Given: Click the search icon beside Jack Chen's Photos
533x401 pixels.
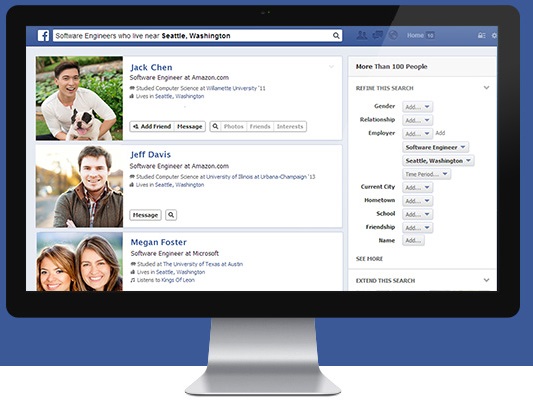Looking at the screenshot, I should point(215,126).
